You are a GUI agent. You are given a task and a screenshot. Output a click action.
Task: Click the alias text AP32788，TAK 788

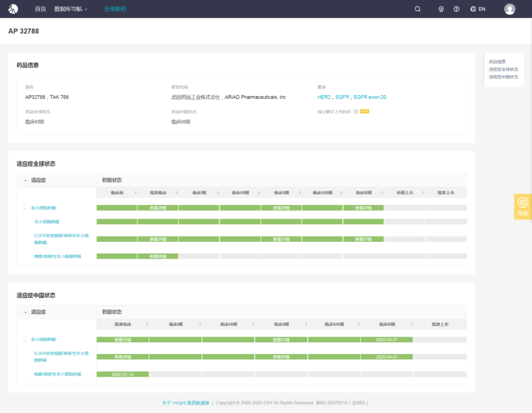tap(47, 97)
